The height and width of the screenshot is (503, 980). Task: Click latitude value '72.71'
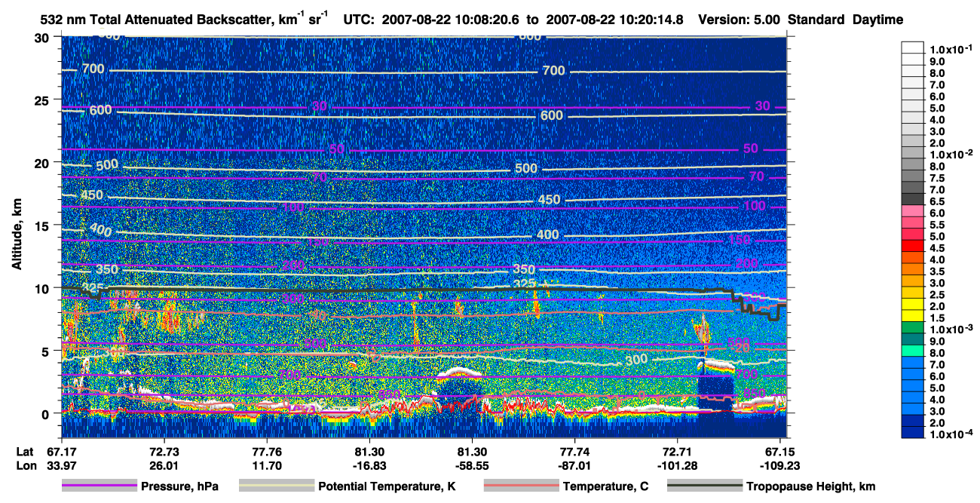677,451
